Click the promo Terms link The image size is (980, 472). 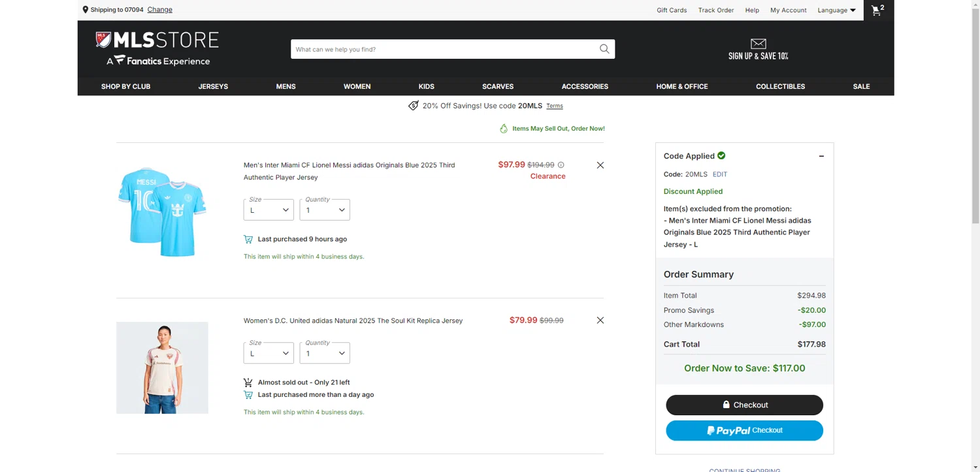555,106
